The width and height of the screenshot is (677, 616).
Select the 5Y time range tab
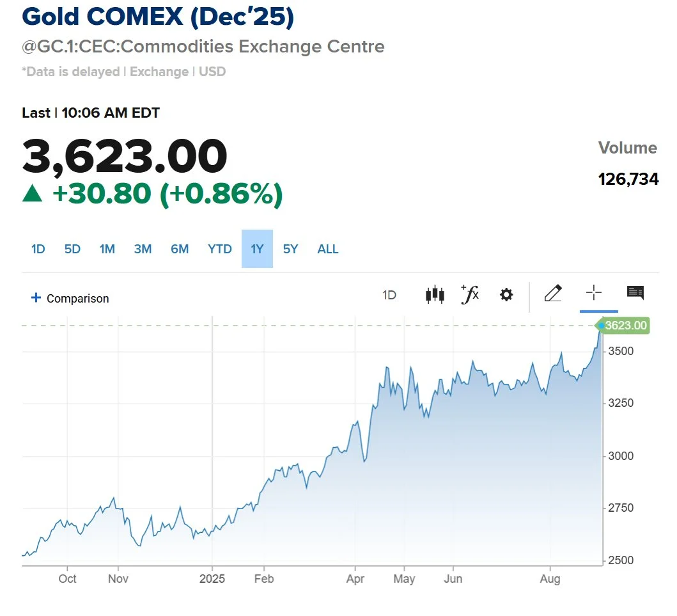[290, 249]
